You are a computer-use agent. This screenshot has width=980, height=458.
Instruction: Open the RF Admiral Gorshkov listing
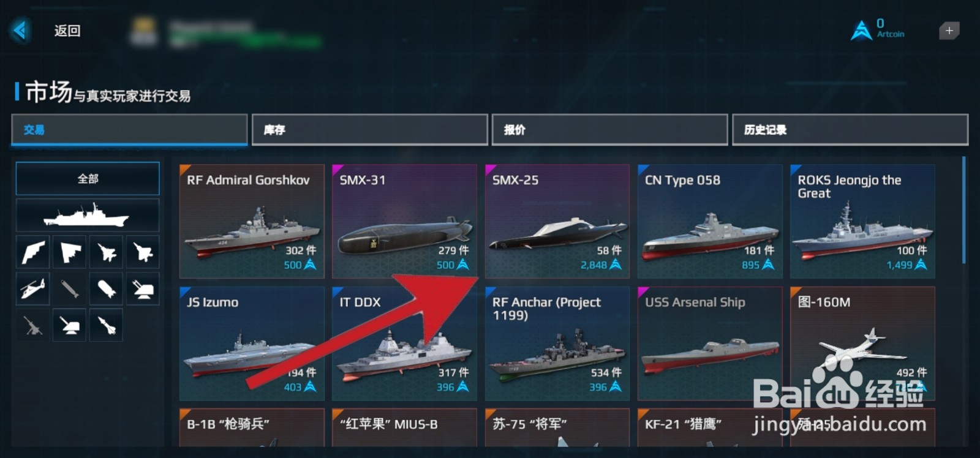252,221
